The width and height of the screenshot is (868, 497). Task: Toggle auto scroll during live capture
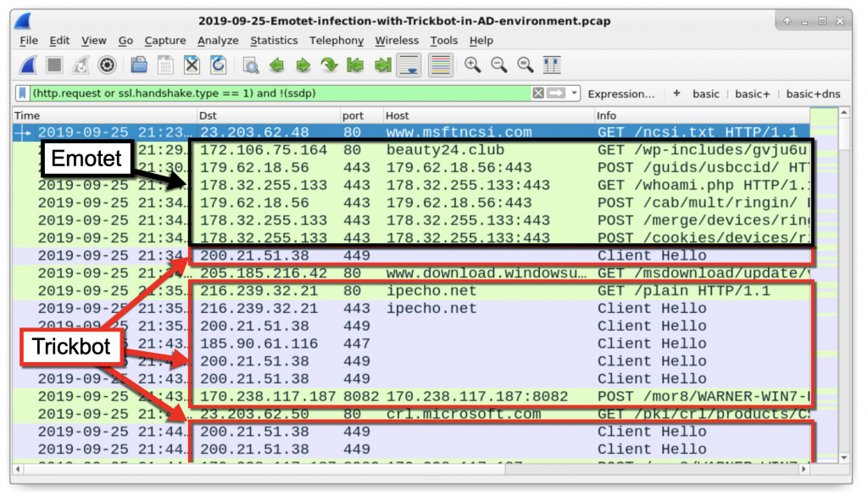point(409,65)
